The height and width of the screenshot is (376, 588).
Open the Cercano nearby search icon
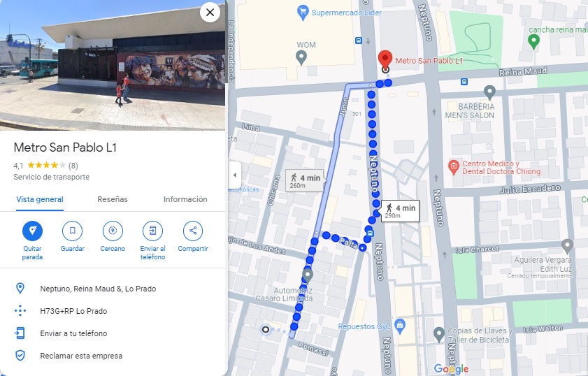tap(113, 231)
